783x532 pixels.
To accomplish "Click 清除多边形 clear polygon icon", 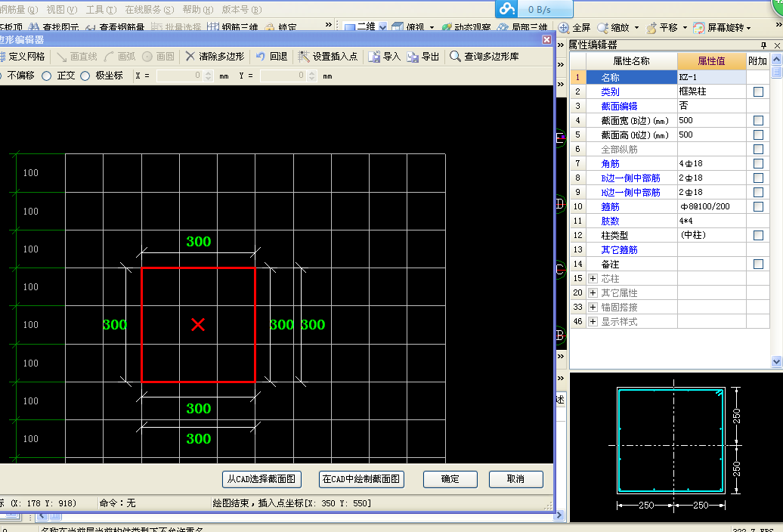I will coord(190,57).
